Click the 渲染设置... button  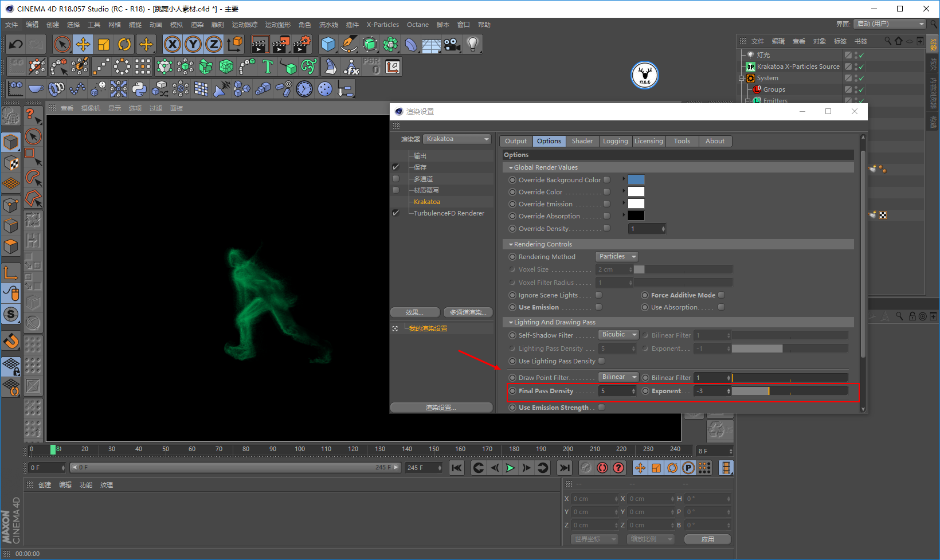point(441,408)
